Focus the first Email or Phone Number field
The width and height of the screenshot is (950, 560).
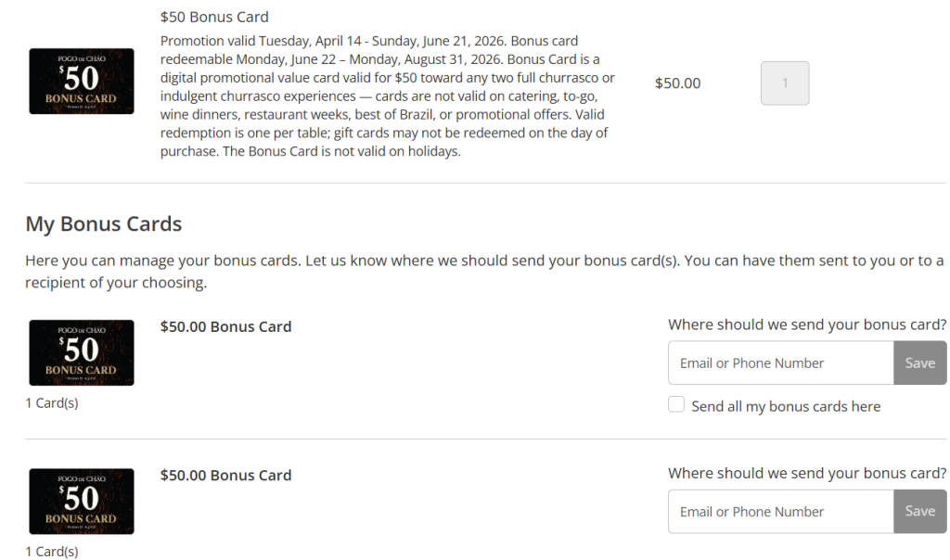click(x=780, y=363)
